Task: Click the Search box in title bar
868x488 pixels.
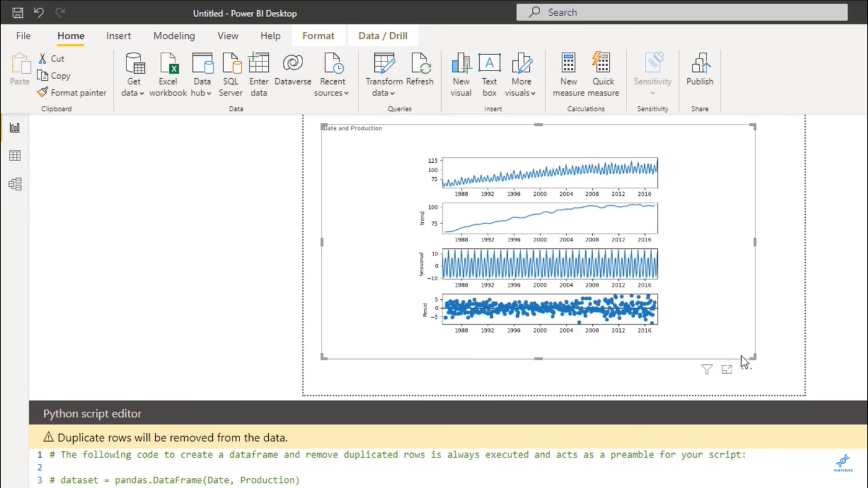Action: point(682,12)
